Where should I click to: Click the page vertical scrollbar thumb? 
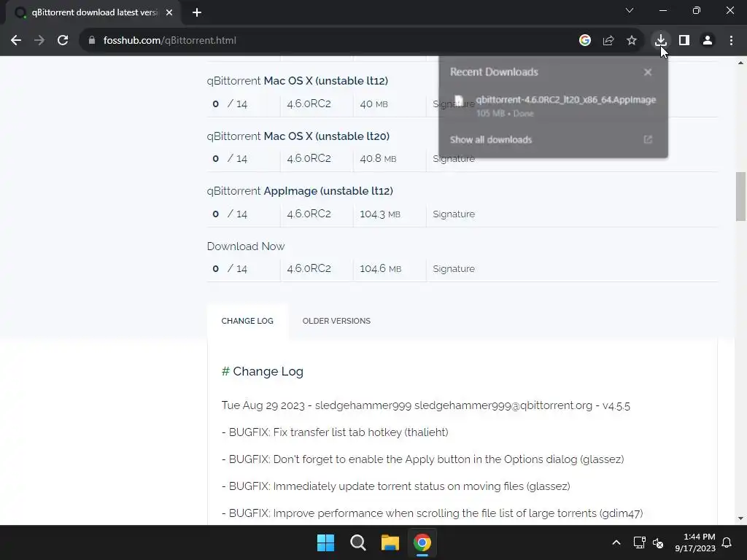(x=741, y=196)
